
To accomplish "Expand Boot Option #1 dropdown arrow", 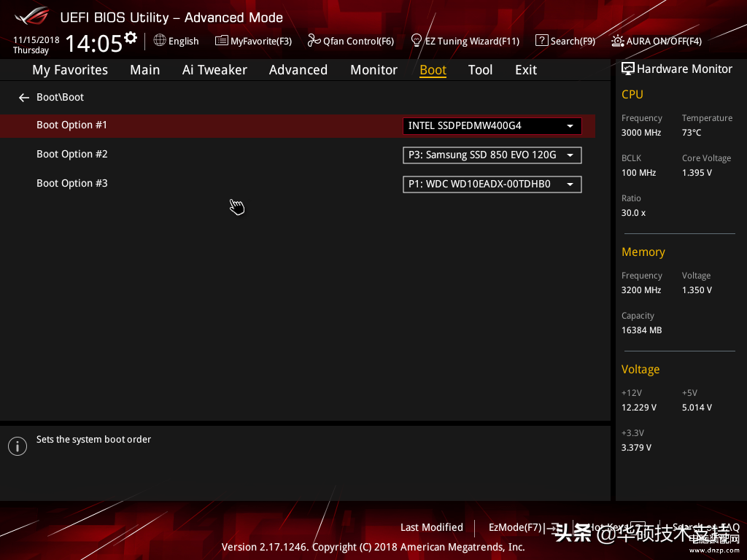I will click(x=570, y=126).
